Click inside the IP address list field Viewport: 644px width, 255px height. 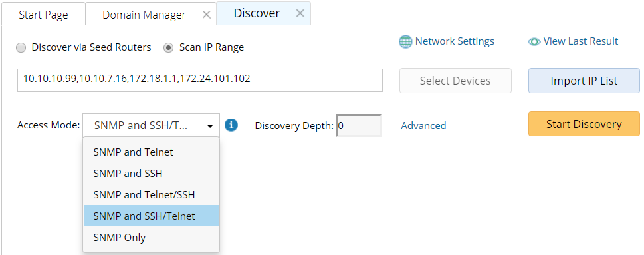pos(200,80)
